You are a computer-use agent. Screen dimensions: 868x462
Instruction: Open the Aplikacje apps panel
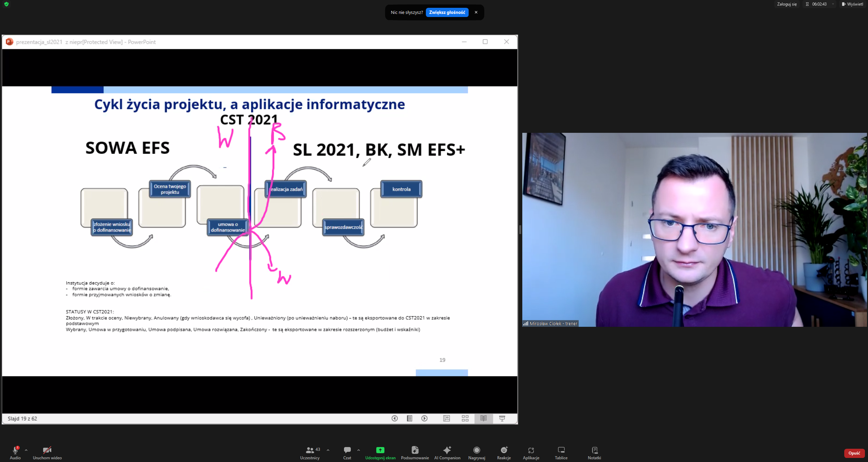point(531,450)
